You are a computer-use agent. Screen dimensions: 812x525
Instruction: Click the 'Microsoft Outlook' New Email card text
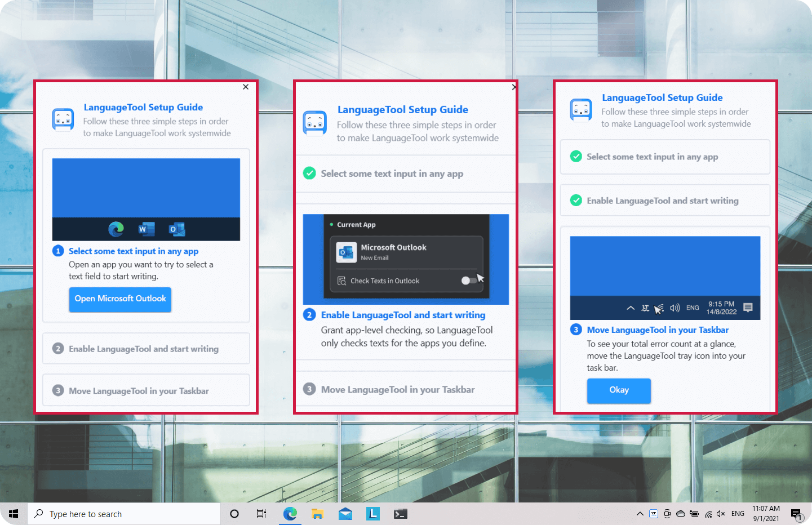coord(393,252)
